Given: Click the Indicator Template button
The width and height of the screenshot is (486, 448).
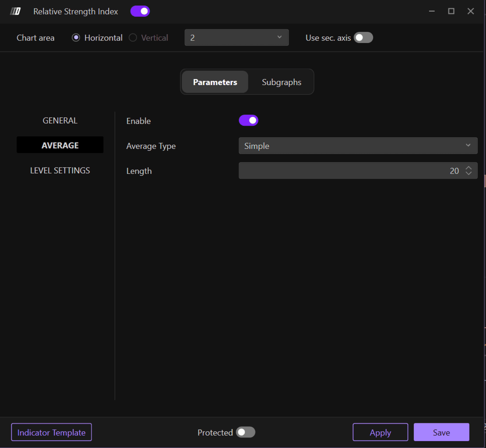Looking at the screenshot, I should click(51, 432).
